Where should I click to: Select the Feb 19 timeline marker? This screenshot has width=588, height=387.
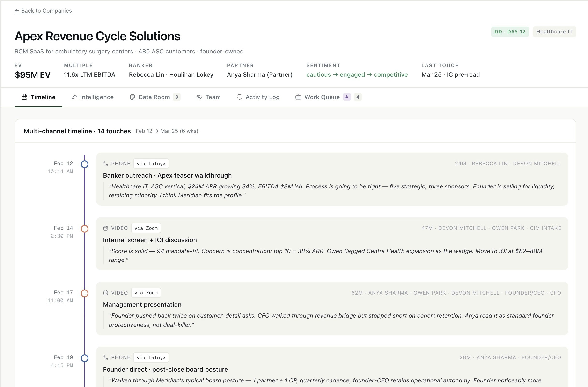tap(85, 358)
